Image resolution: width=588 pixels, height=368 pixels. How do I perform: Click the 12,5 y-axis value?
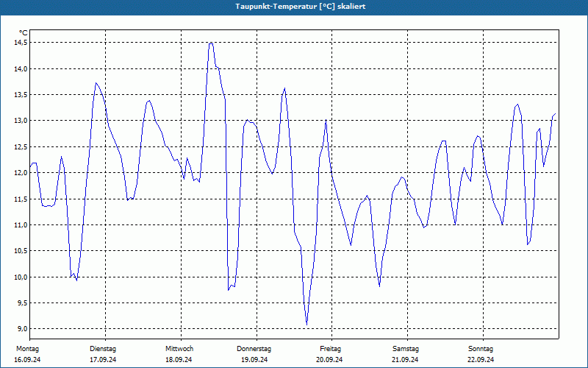click(21, 146)
